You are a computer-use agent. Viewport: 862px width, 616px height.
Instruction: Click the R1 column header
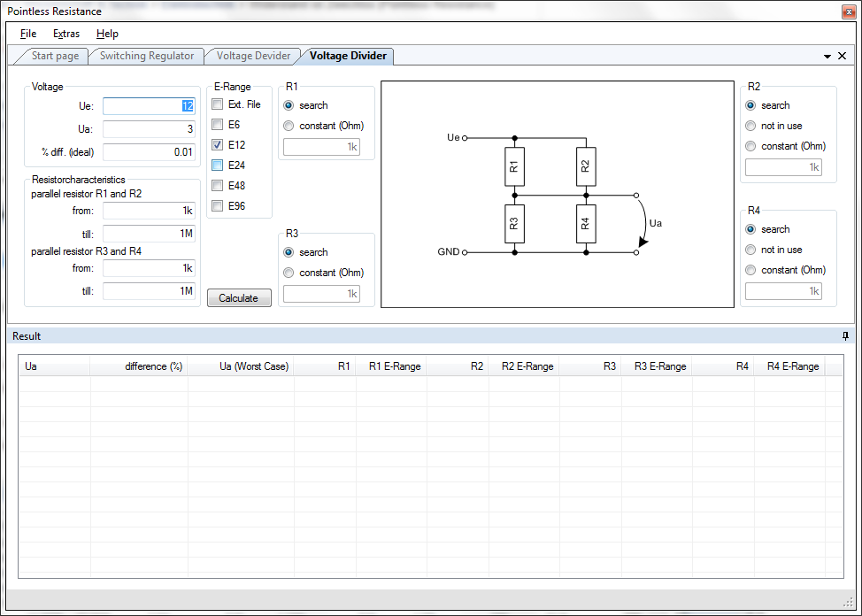point(325,366)
